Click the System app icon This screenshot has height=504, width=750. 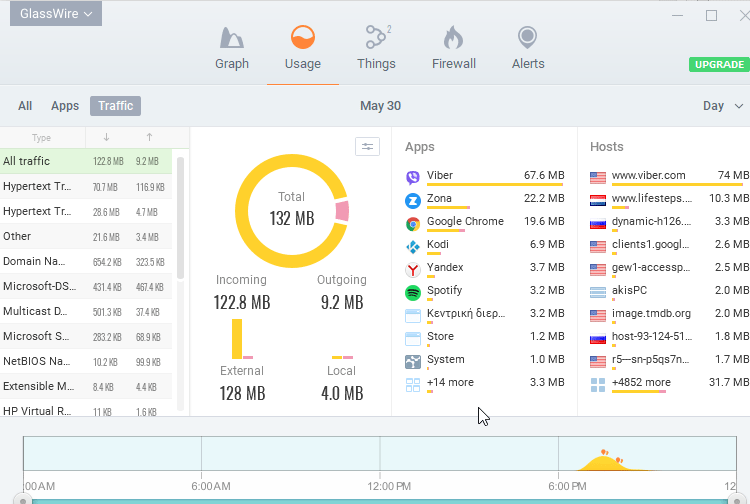coord(413,362)
